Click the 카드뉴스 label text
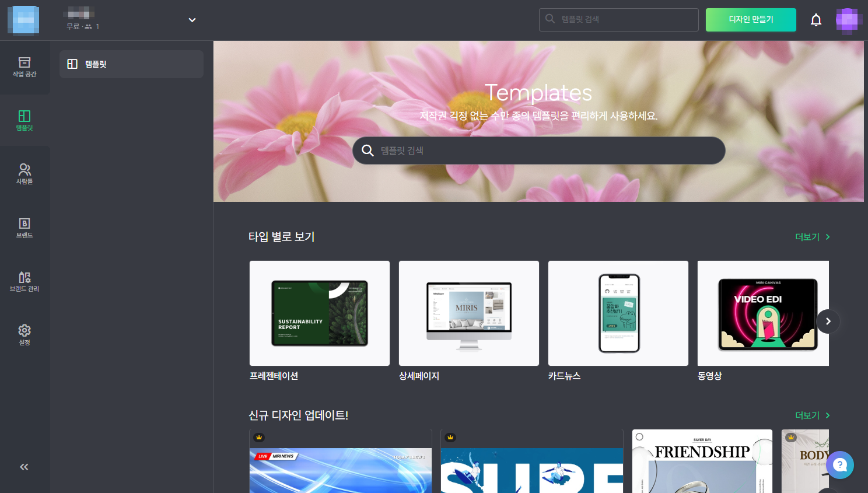This screenshot has width=868, height=493. (x=564, y=376)
